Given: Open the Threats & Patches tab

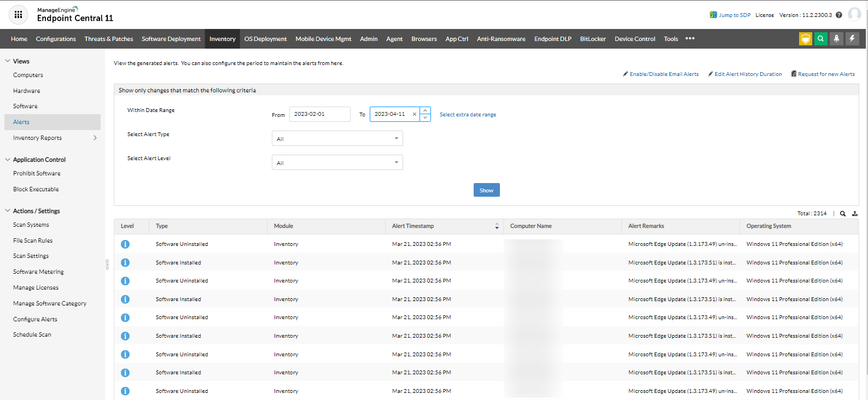Looking at the screenshot, I should click(x=109, y=39).
